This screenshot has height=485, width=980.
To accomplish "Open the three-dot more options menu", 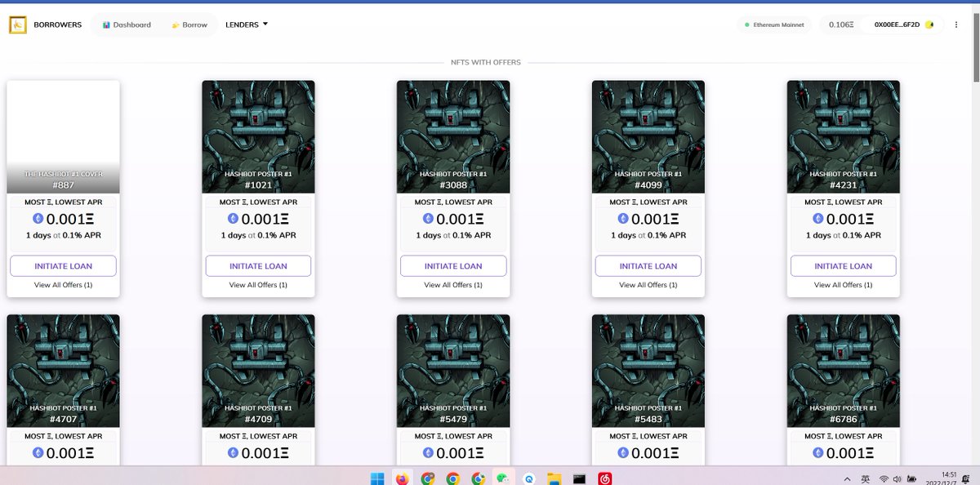I will coord(956,25).
